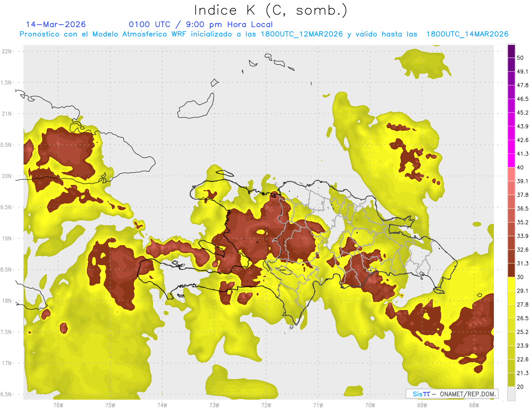The width and height of the screenshot is (532, 411).
Task: Click the colorbar value '29.1'
Action: click(523, 291)
